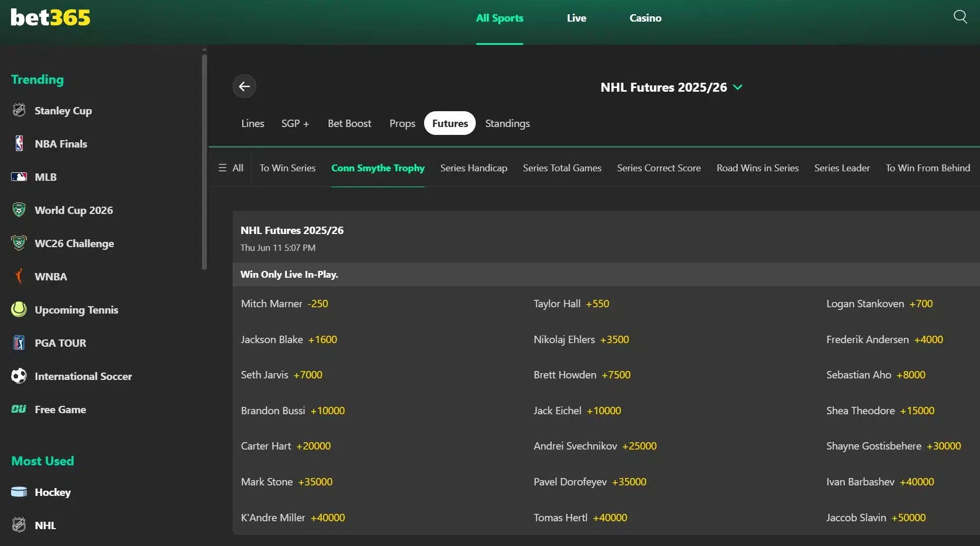Select the Lines tab
980x546 pixels.
click(253, 123)
